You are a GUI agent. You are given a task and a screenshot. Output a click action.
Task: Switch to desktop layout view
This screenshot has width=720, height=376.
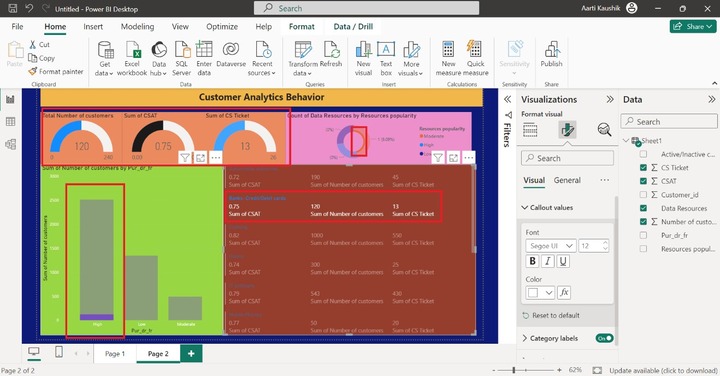(34, 352)
